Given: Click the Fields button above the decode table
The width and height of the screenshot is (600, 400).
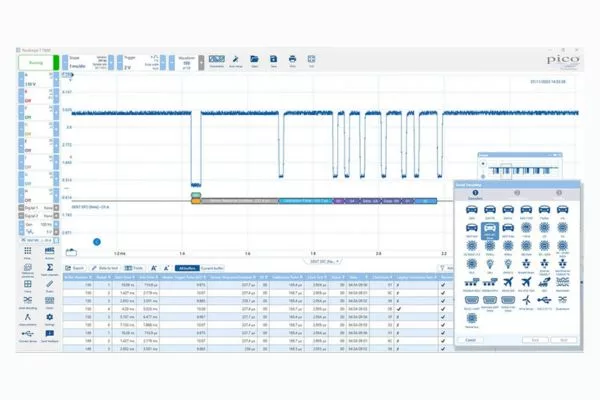Looking at the screenshot, I should pyautogui.click(x=134, y=268).
